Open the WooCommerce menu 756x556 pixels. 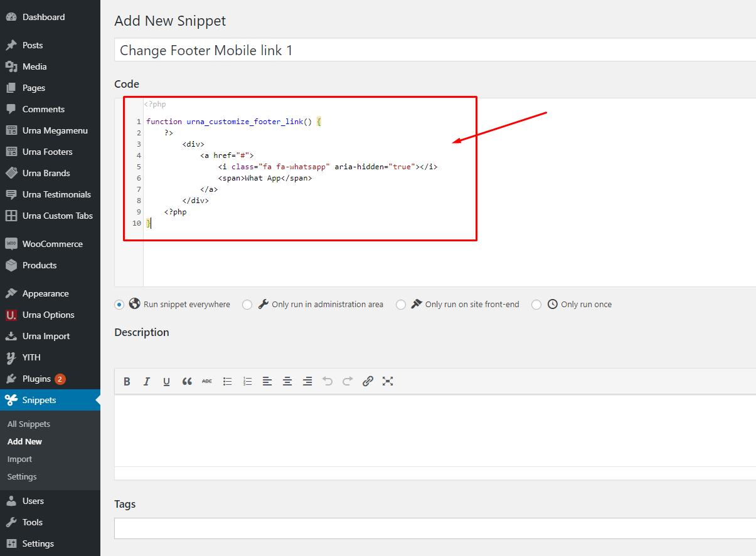pyautogui.click(x=50, y=244)
